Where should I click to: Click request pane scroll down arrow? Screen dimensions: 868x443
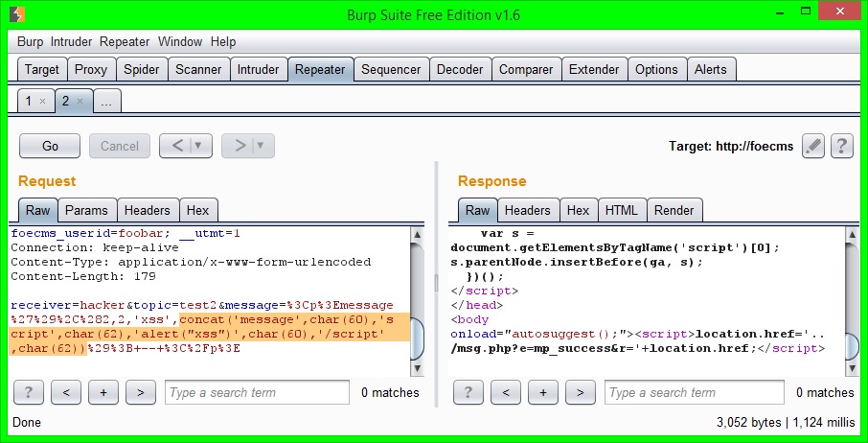417,367
